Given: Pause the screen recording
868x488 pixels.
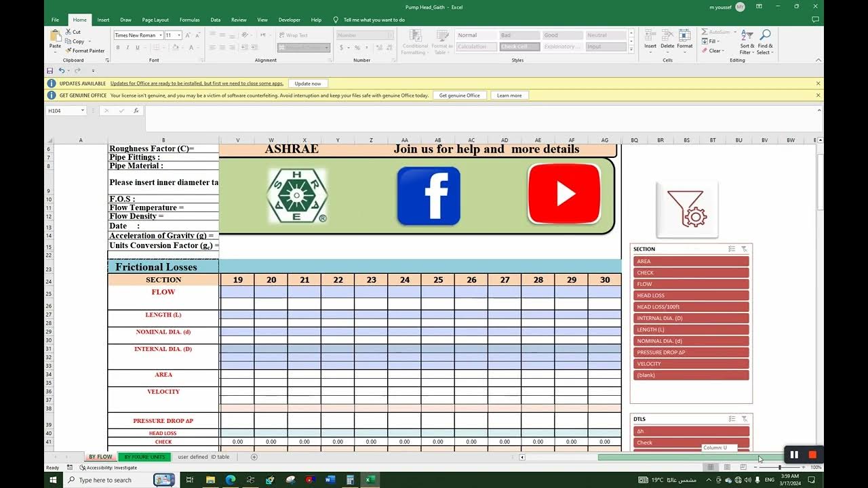Looking at the screenshot, I should (794, 455).
